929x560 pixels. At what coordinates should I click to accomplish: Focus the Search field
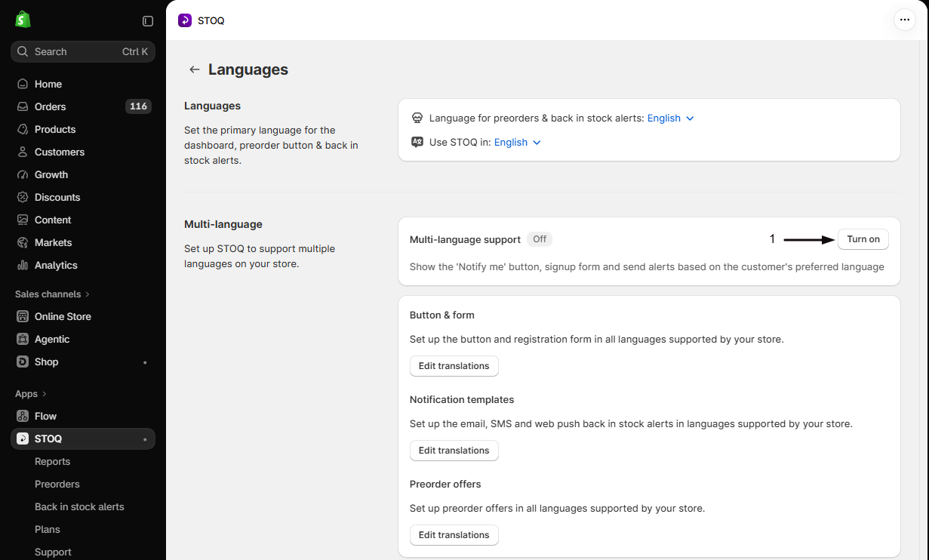click(x=83, y=51)
